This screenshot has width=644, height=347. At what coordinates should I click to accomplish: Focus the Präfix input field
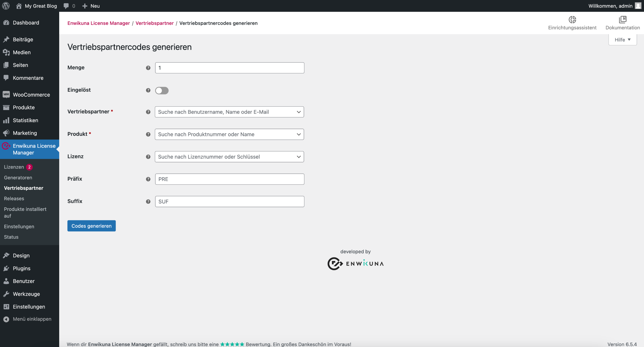tap(230, 179)
